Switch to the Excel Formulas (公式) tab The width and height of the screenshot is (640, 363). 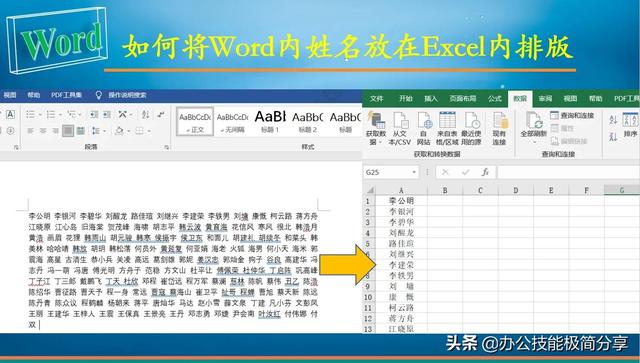(495, 99)
